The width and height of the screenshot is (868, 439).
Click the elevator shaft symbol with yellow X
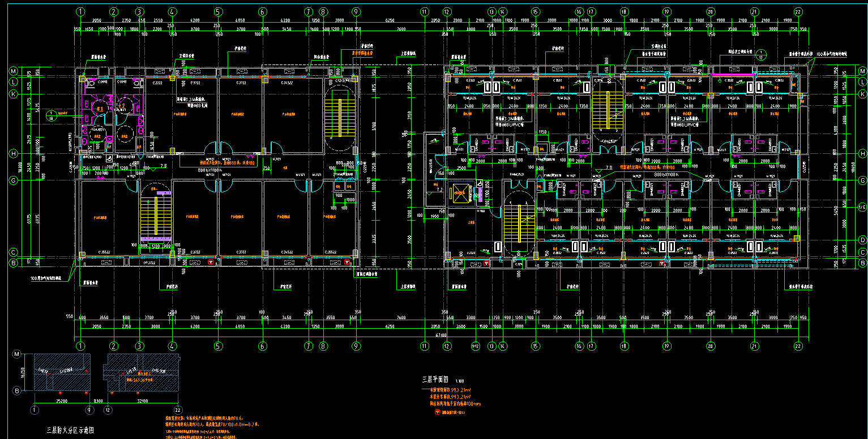[459, 194]
